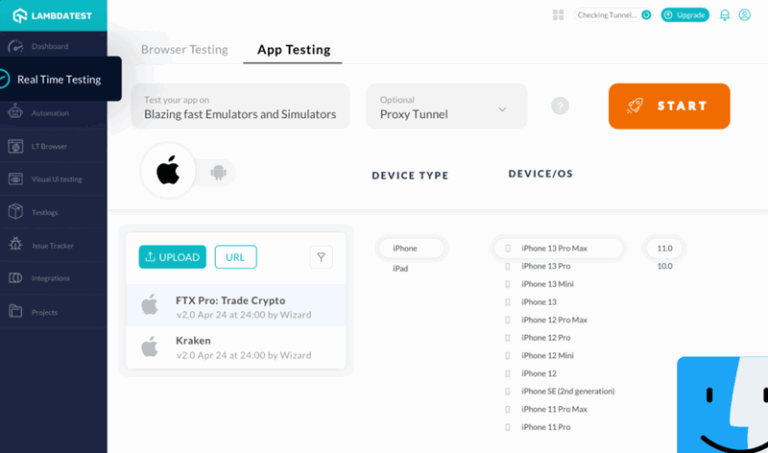Open the app filter funnel icon
This screenshot has height=453, width=768.
(321, 257)
